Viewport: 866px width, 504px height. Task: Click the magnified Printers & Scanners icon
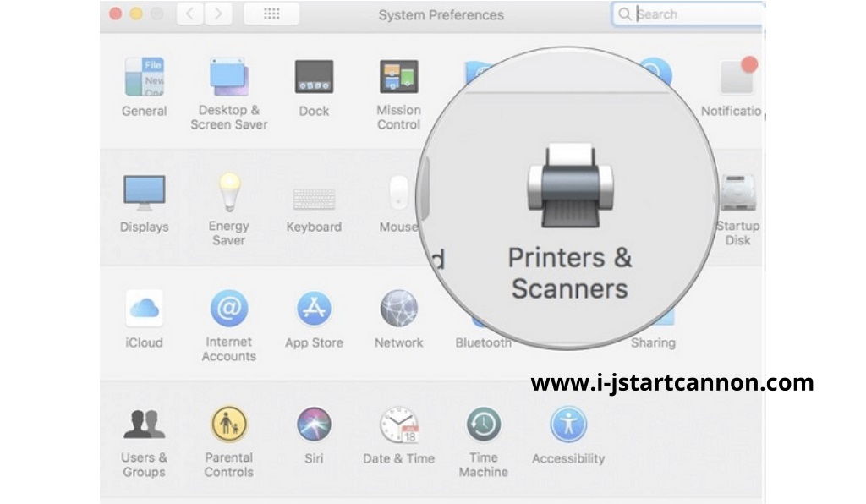(x=571, y=186)
